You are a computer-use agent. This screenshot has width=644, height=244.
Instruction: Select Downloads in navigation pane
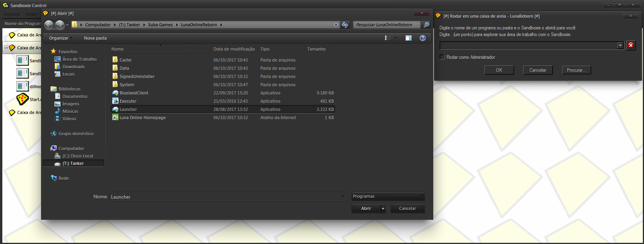pos(74,67)
